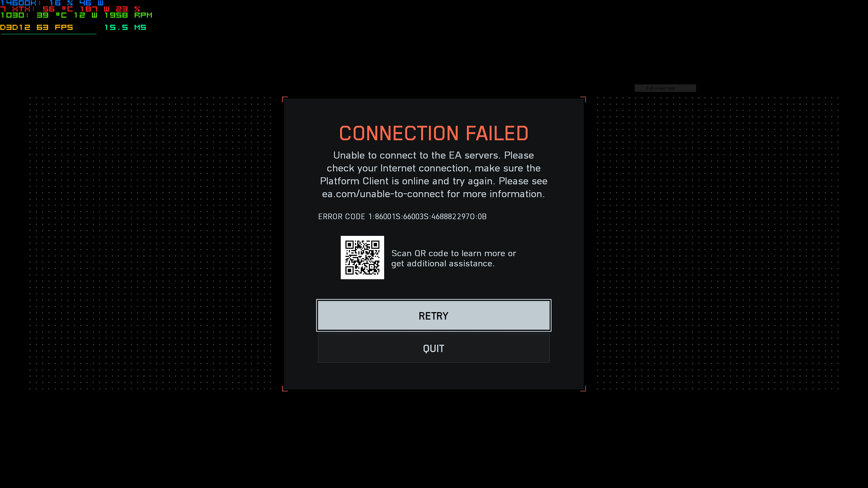Screen dimensions: 868x488
Task: Click the dialog's bottom-right orange corner bracket
Action: (583, 389)
